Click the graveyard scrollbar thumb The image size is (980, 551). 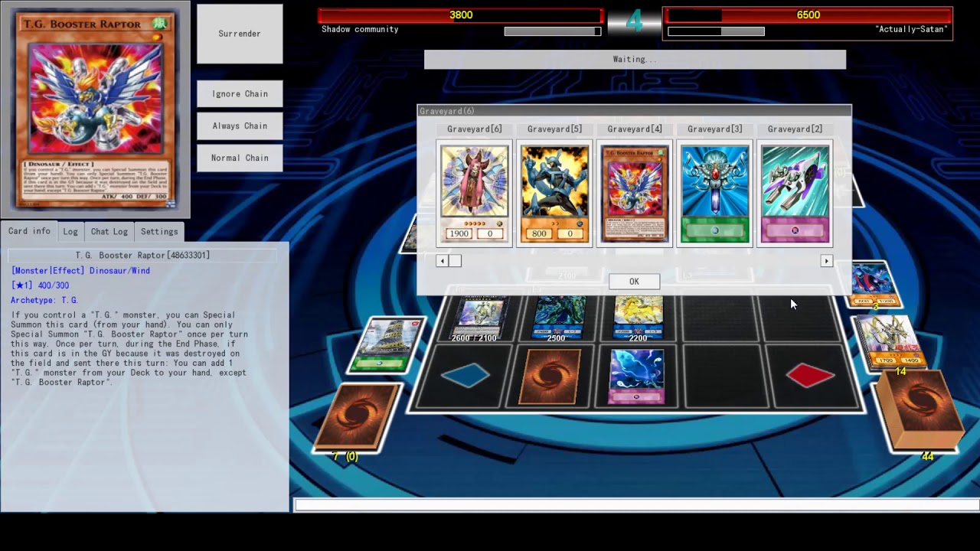pos(455,261)
